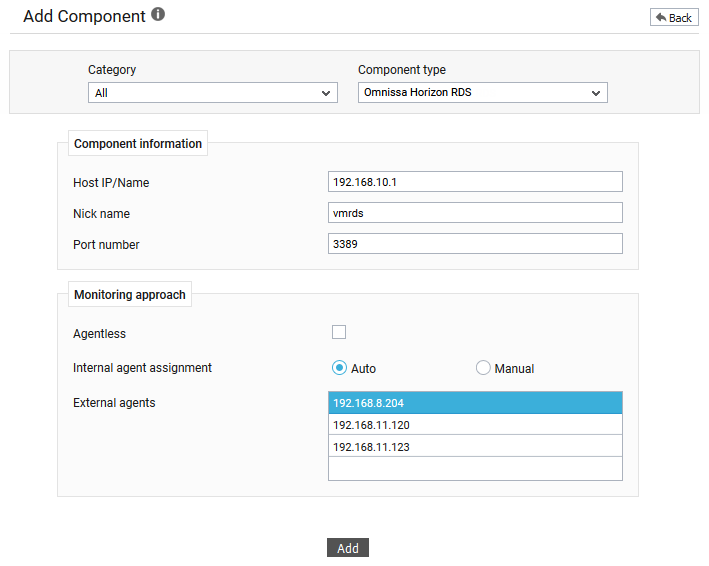The image size is (709, 566).
Task: Expand the Component type dropdown
Action: click(482, 93)
